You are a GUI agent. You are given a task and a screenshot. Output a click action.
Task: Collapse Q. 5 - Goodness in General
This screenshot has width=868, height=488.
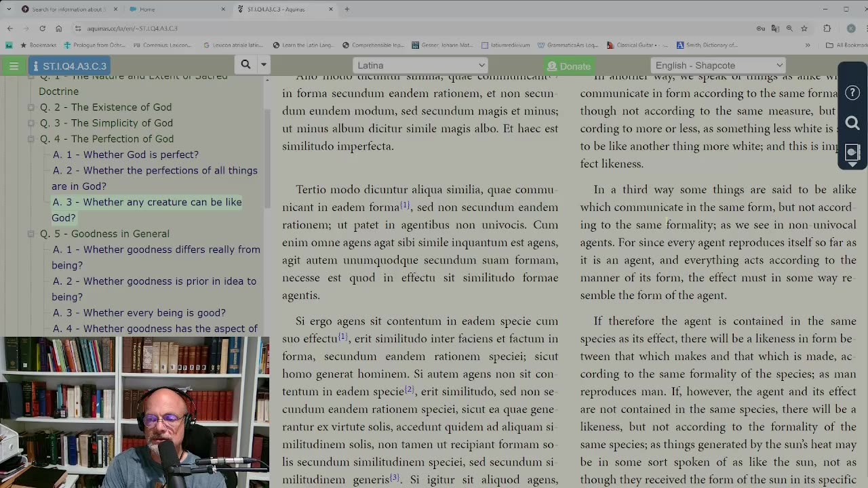(x=31, y=234)
